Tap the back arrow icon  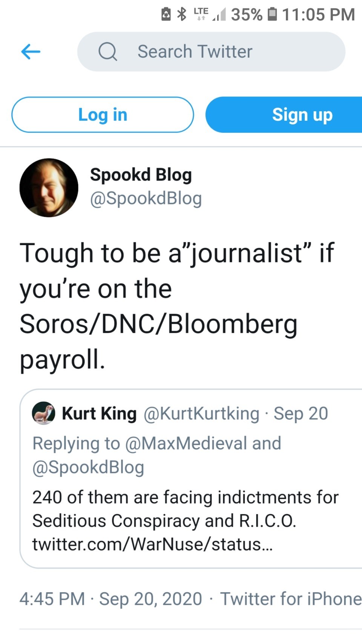tap(31, 52)
